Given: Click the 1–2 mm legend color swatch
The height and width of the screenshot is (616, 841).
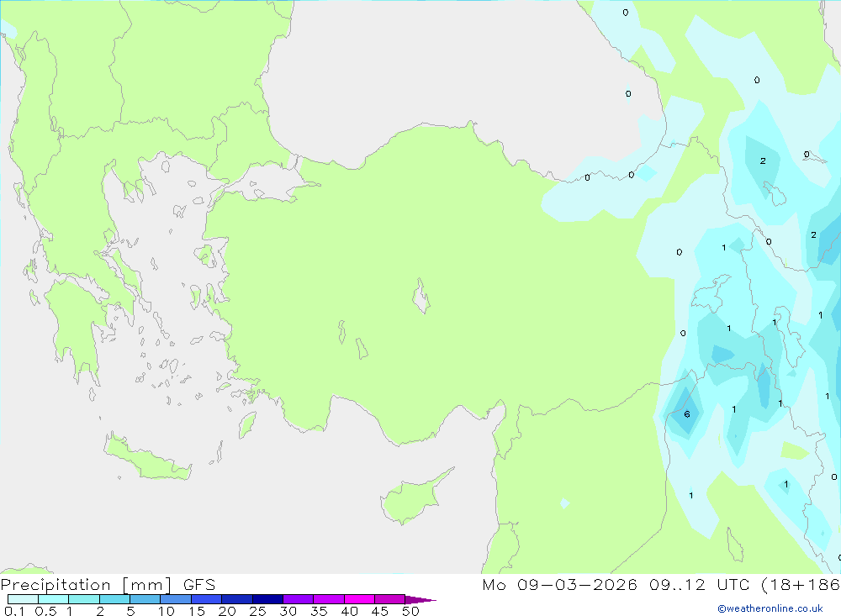Looking at the screenshot, I should pyautogui.click(x=84, y=599).
